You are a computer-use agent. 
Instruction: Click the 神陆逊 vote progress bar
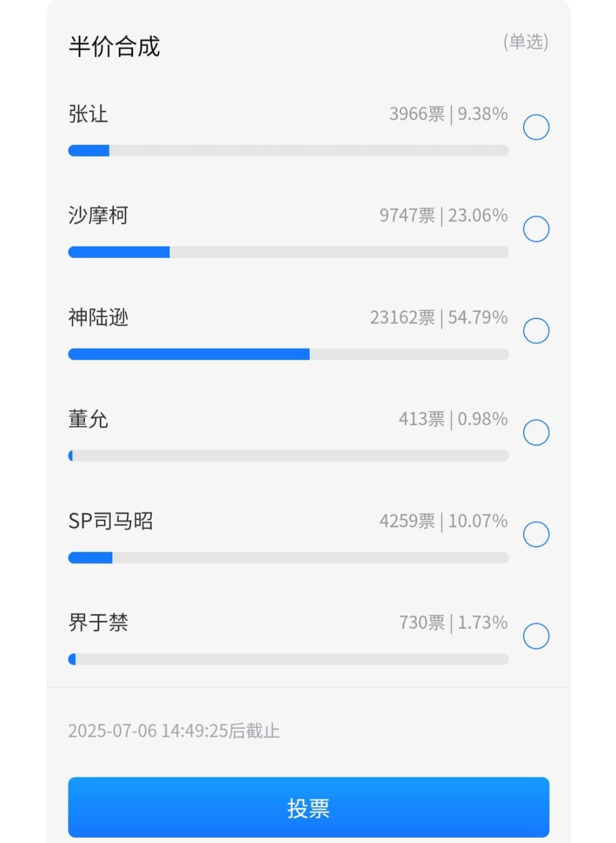(x=289, y=354)
